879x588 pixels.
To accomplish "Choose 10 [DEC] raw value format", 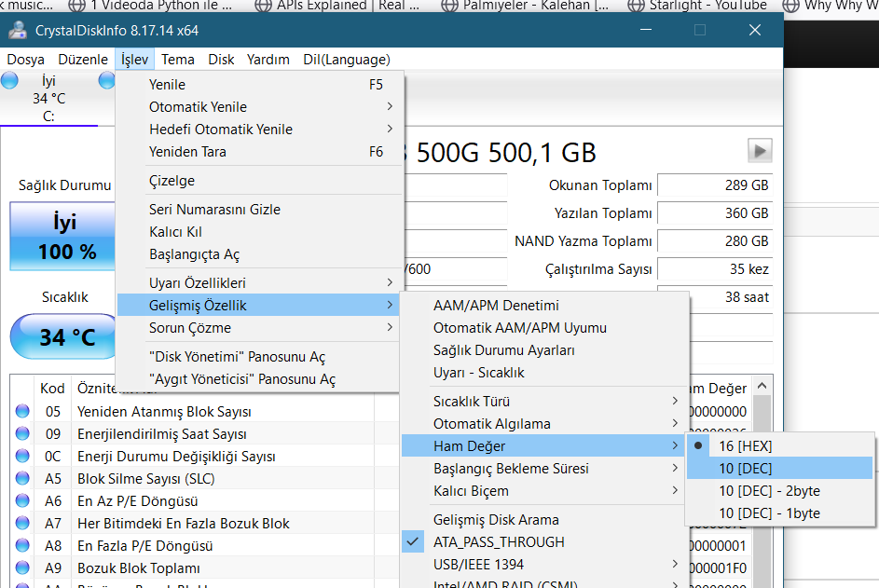I will point(745,468).
